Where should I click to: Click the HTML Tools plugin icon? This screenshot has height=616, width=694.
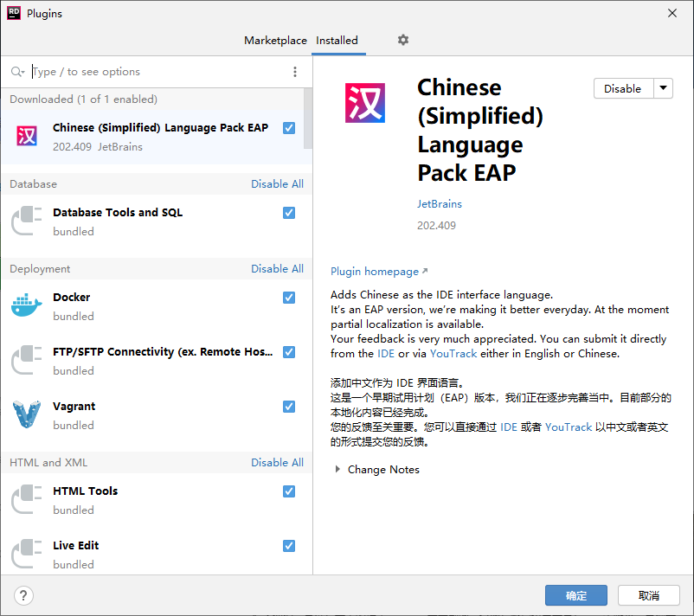coord(27,499)
